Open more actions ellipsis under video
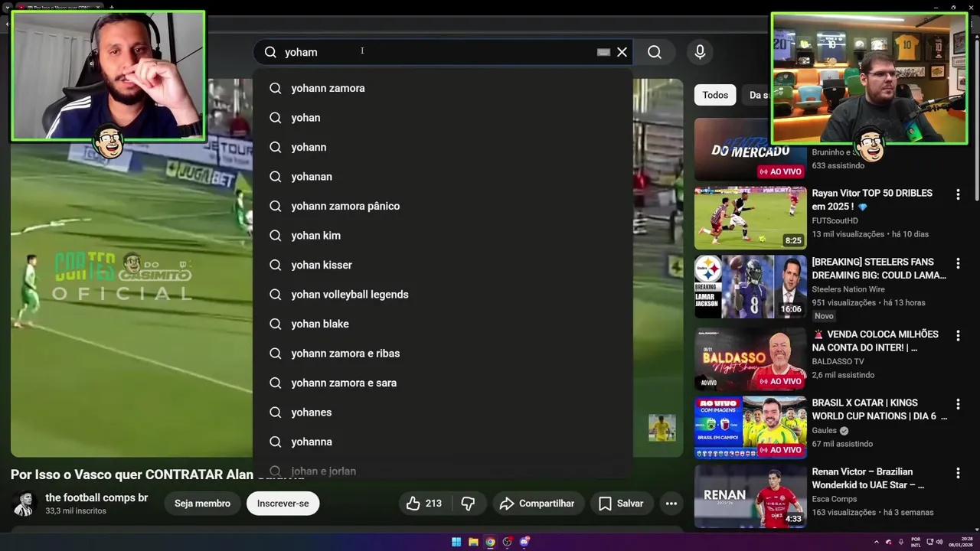The height and width of the screenshot is (551, 980). click(671, 504)
